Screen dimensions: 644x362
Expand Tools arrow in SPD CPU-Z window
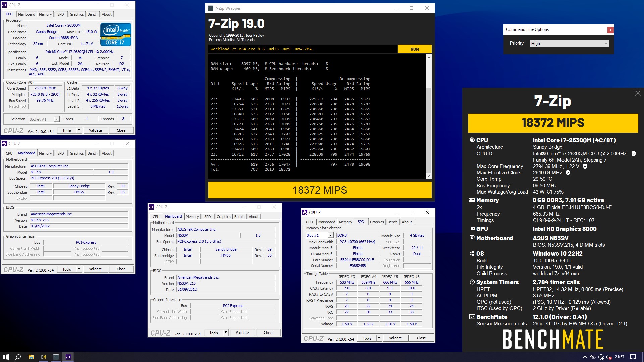click(x=379, y=338)
